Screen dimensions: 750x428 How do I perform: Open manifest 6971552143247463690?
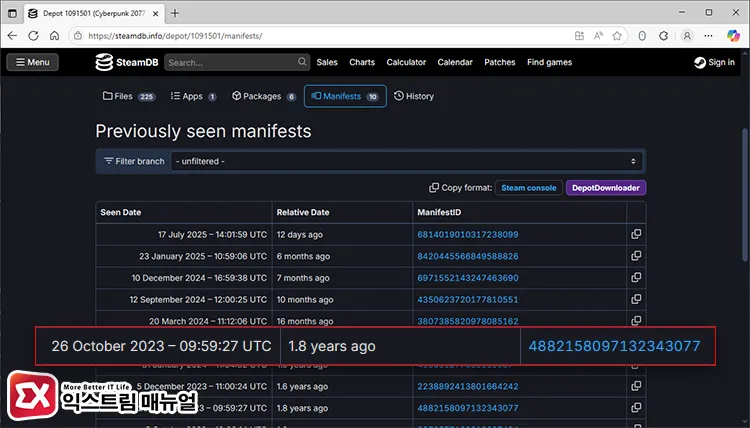coord(468,278)
